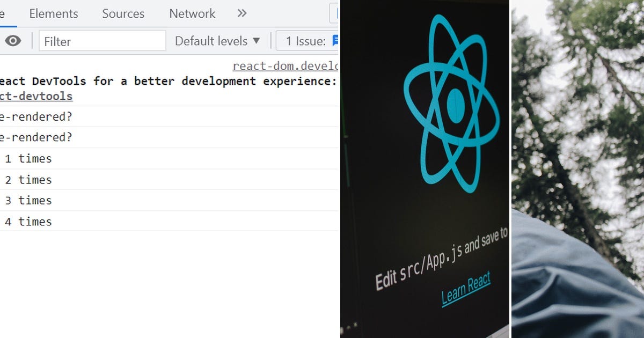This screenshot has width=644, height=338.
Task: Open the Sources tab
Action: point(122,13)
